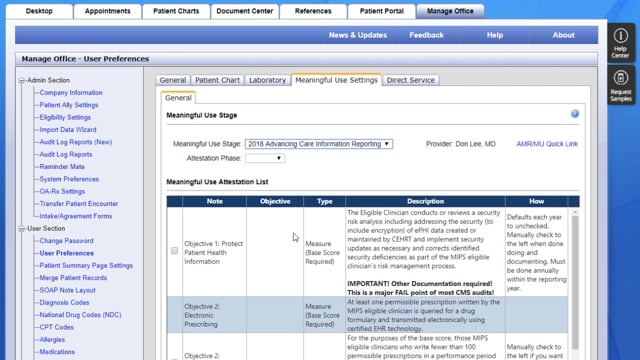The image size is (640, 360).
Task: Switch to the Desktop tab
Action: (x=39, y=11)
